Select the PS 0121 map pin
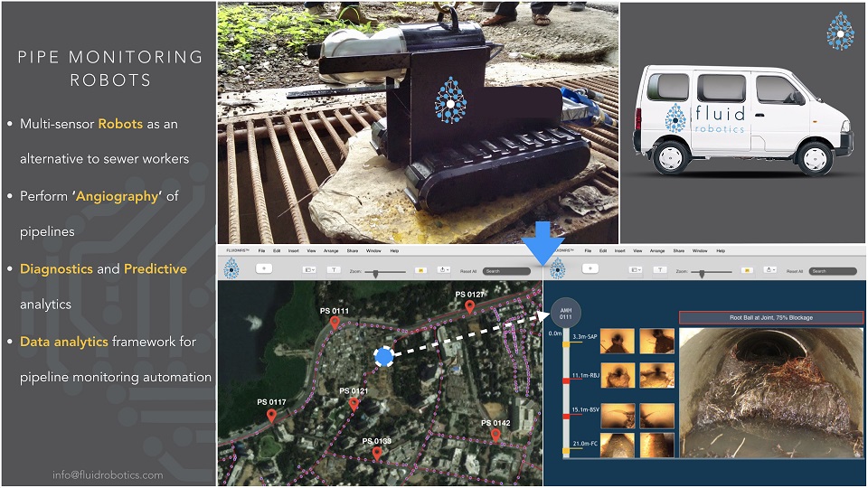This screenshot has width=868, height=488. 354,405
